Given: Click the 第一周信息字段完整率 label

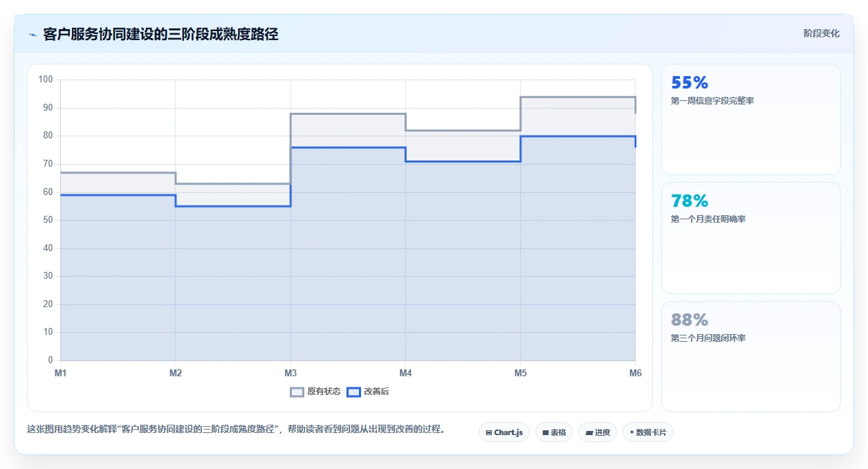Looking at the screenshot, I should pos(712,101).
